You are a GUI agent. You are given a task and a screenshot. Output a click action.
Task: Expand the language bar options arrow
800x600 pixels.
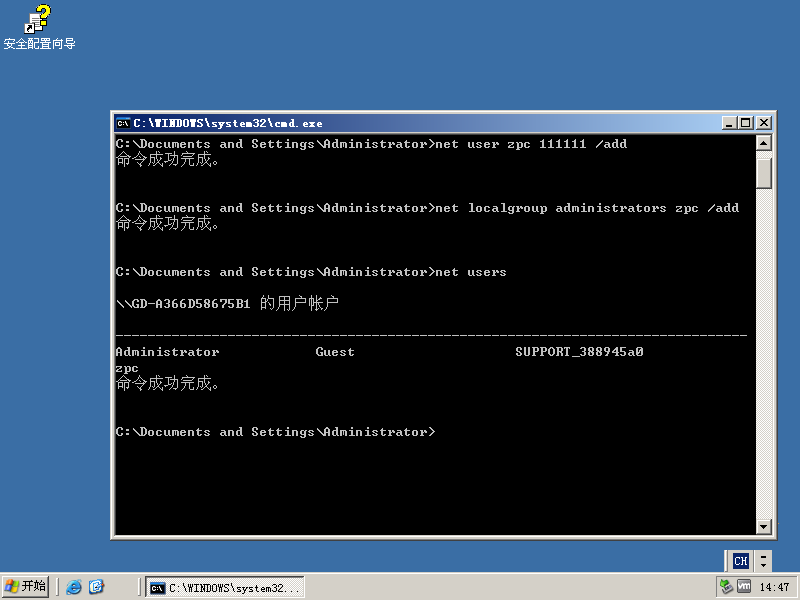[x=764, y=566]
